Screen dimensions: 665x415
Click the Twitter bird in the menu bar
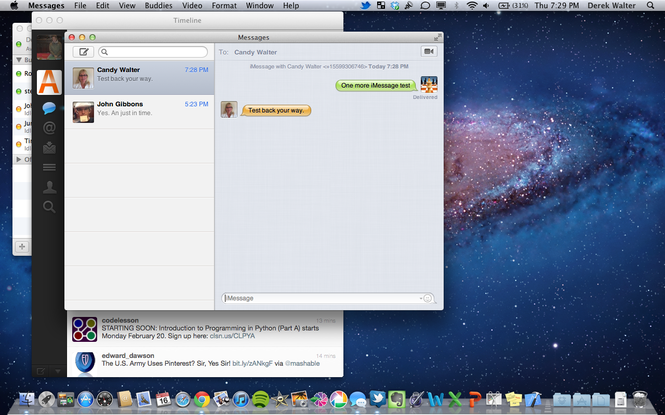[x=367, y=6]
